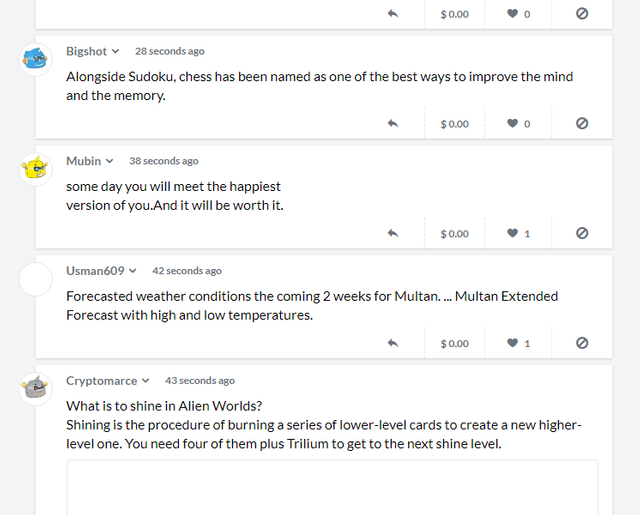Click the $0.00 payout on Bigshot's post
This screenshot has height=515, width=640.
(x=454, y=124)
